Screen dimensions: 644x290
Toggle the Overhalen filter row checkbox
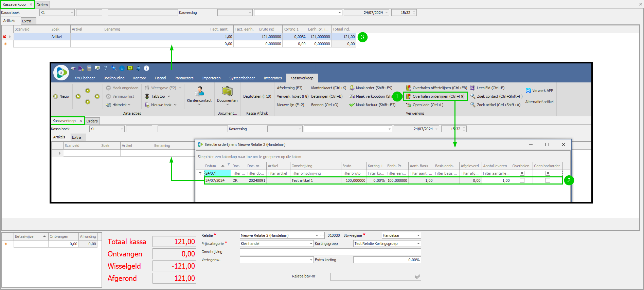522,173
